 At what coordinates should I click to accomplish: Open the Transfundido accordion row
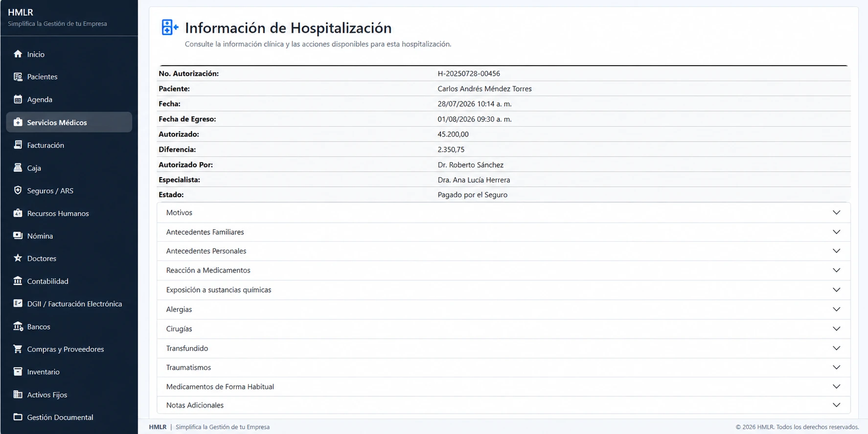(x=503, y=348)
